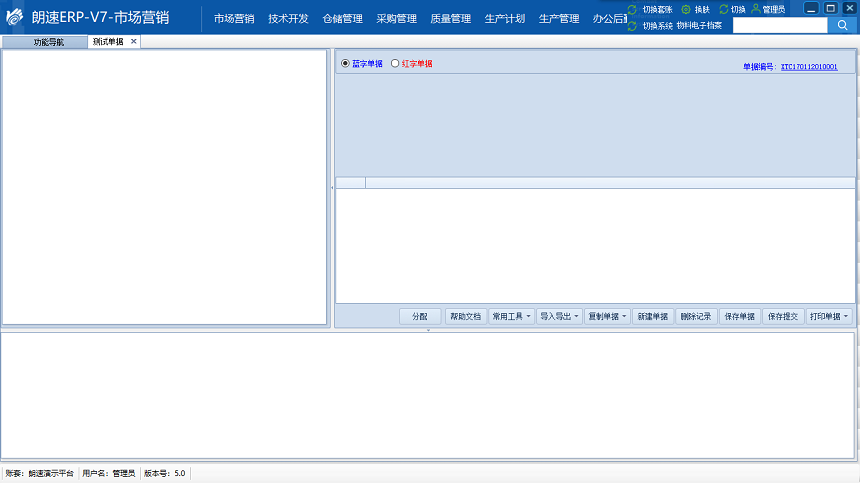The height and width of the screenshot is (483, 860).
Task: Open the 打印单据 dropdown
Action: pos(829,316)
